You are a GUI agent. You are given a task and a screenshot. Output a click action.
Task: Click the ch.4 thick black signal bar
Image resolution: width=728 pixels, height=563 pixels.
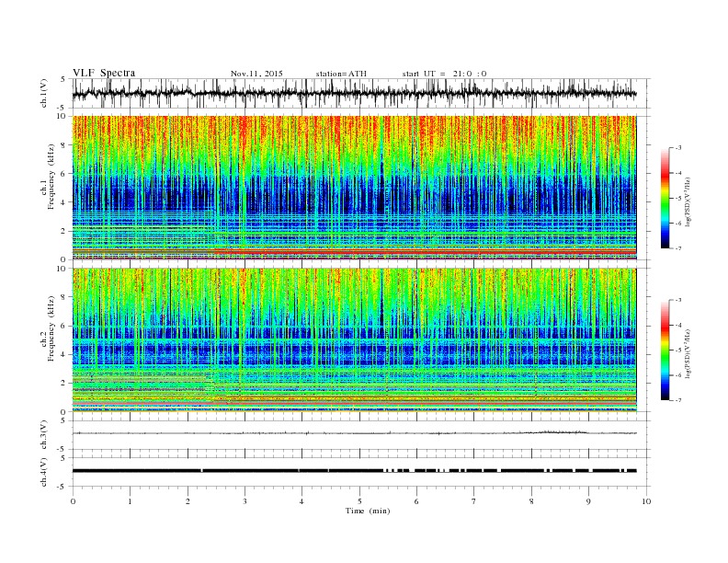[x=354, y=471]
